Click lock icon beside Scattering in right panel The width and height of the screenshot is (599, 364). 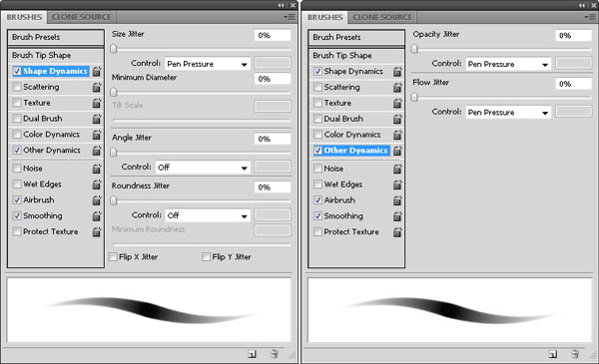pos(397,88)
